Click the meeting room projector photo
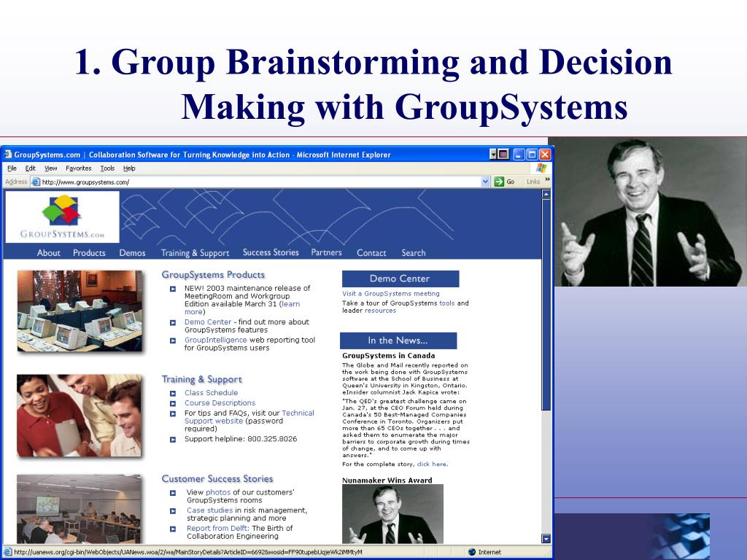 79,508
